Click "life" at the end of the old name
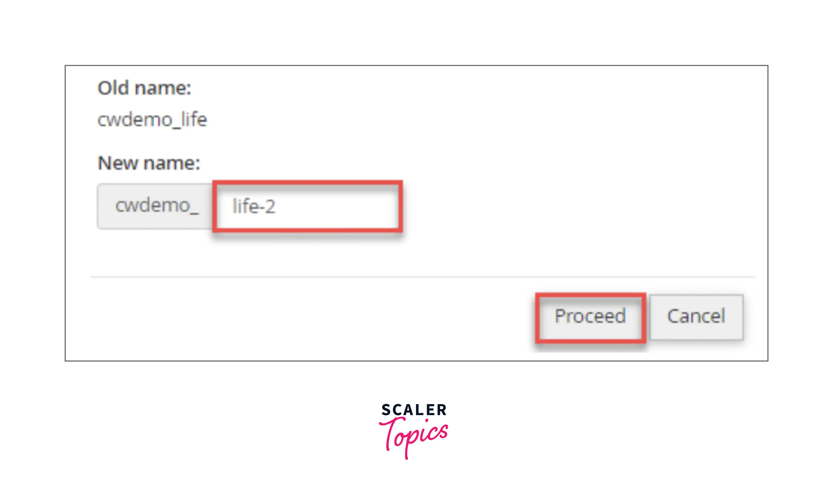 (x=194, y=119)
